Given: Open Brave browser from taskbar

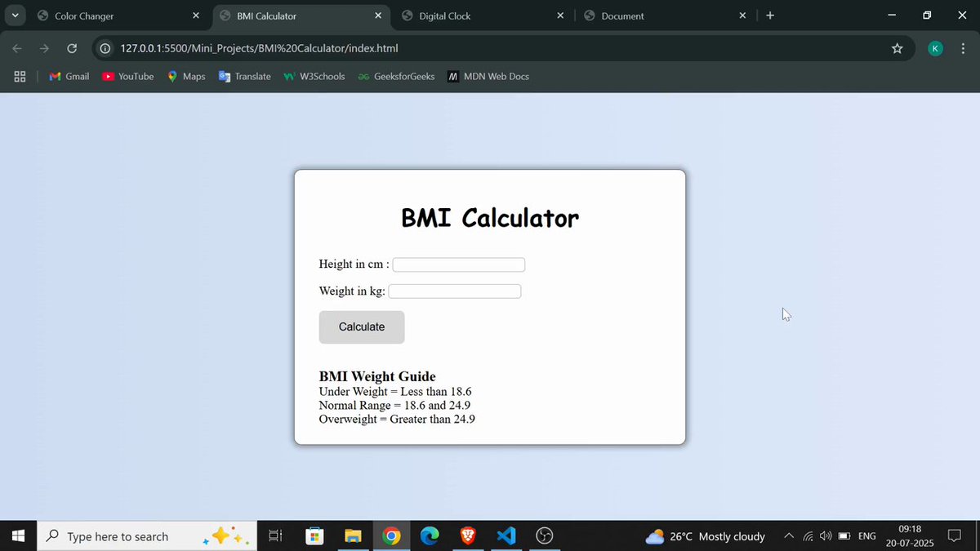Looking at the screenshot, I should 468,536.
